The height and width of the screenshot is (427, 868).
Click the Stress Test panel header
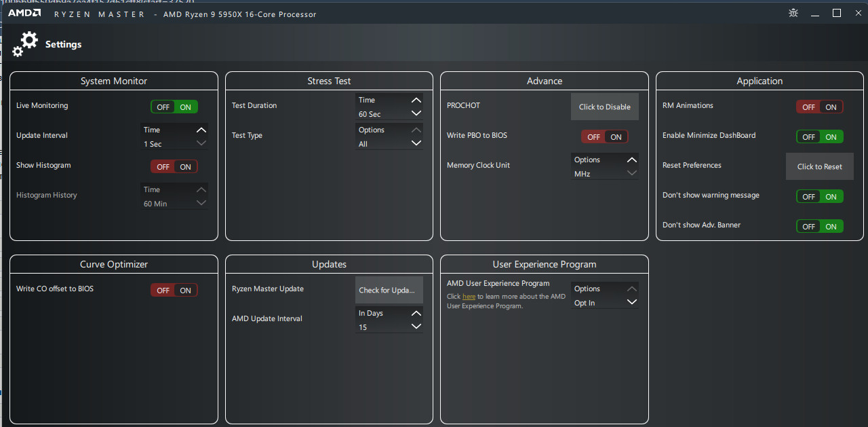[329, 81]
